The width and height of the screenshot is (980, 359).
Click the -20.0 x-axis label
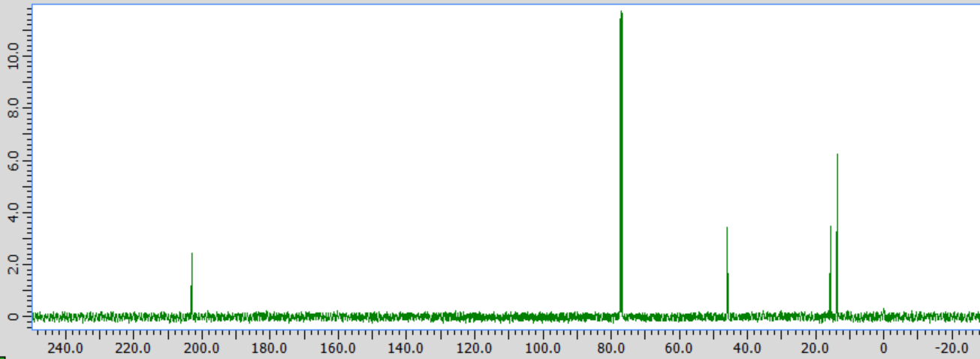tap(951, 348)
